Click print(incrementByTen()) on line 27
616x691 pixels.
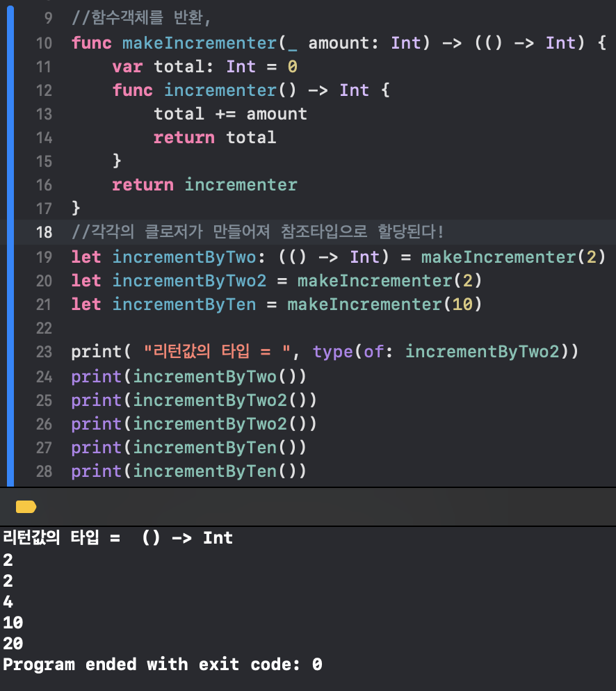(x=189, y=448)
